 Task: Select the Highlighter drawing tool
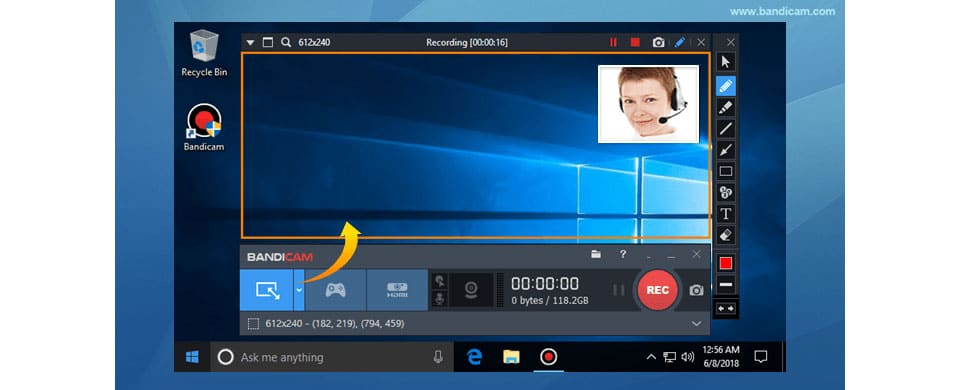726,107
